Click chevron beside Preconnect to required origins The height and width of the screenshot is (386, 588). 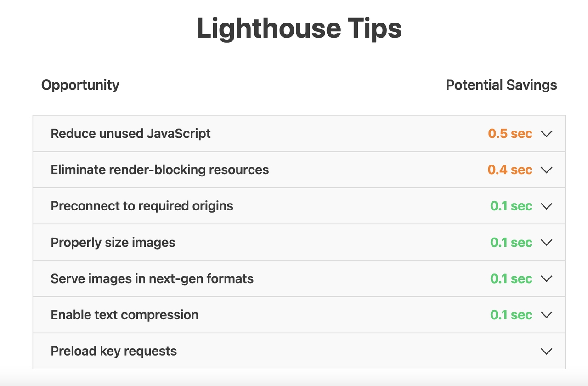[x=546, y=206]
